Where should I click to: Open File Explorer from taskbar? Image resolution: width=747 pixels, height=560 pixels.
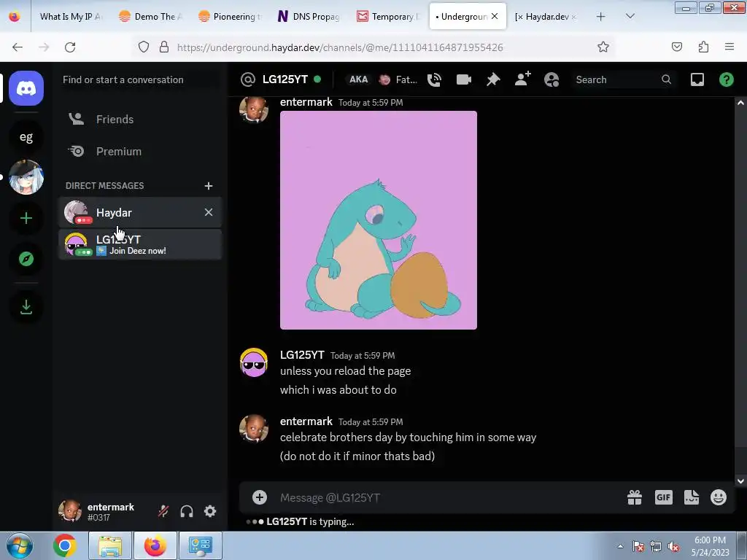pos(110,545)
